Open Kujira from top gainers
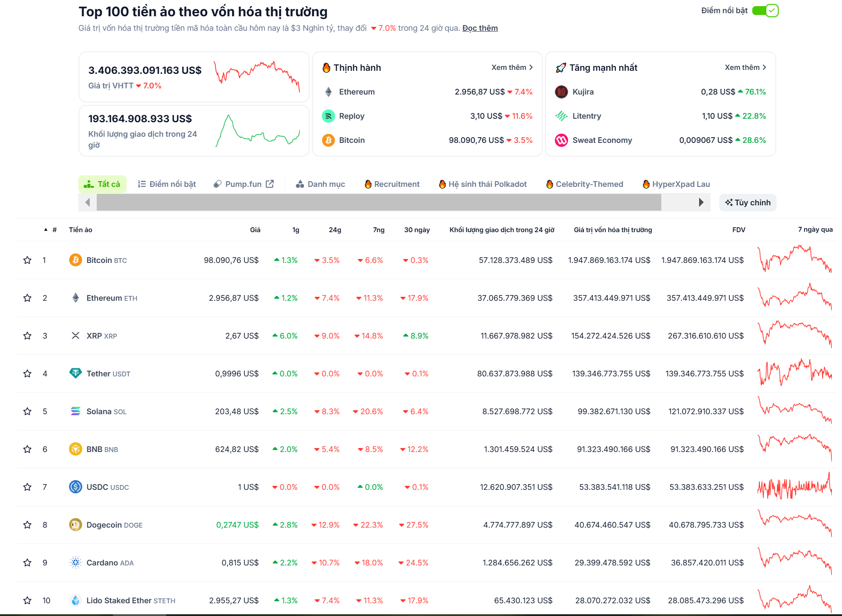842x616 pixels. coord(583,92)
